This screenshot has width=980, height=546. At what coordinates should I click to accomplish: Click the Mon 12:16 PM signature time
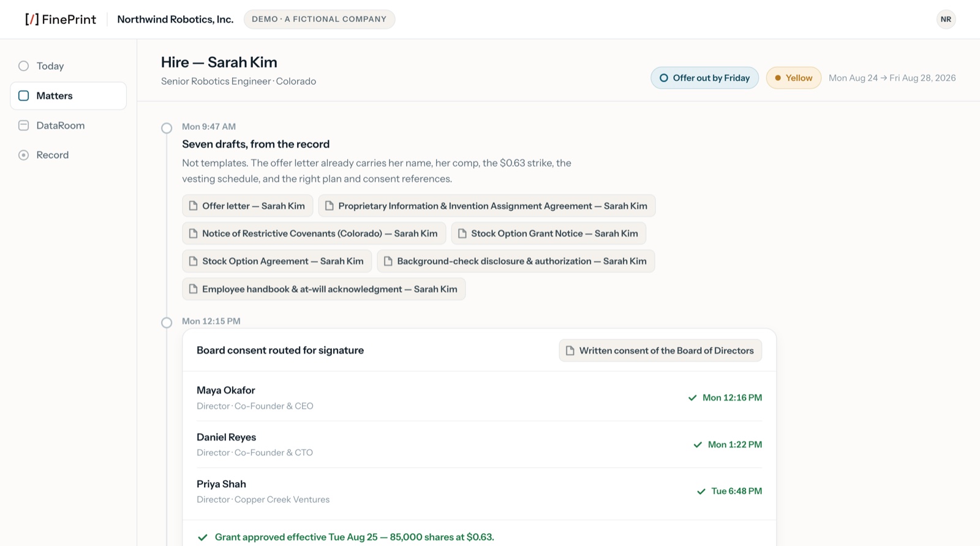click(732, 398)
